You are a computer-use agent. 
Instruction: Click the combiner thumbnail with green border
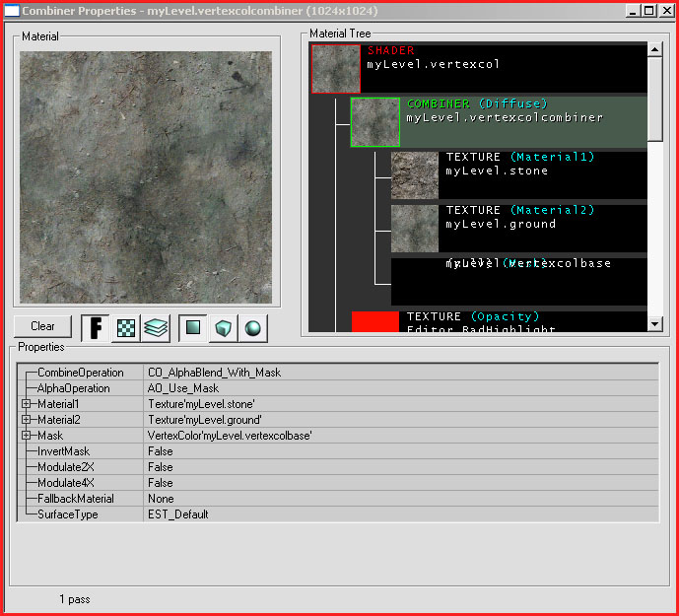tap(375, 122)
